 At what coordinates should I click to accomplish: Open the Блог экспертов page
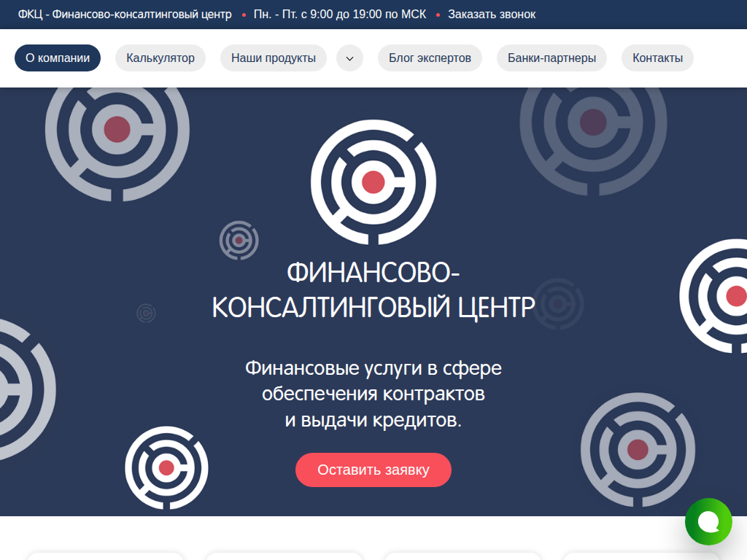[430, 58]
